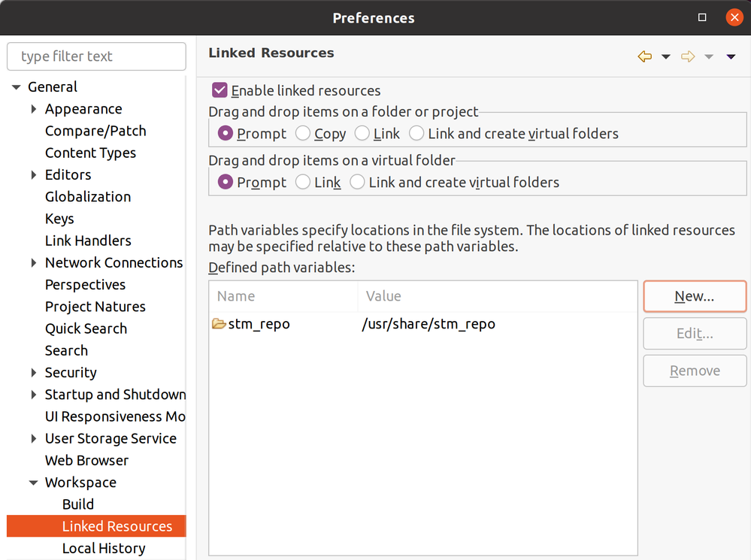Focus the type filter text field
The height and width of the screenshot is (560, 751).
pos(96,56)
